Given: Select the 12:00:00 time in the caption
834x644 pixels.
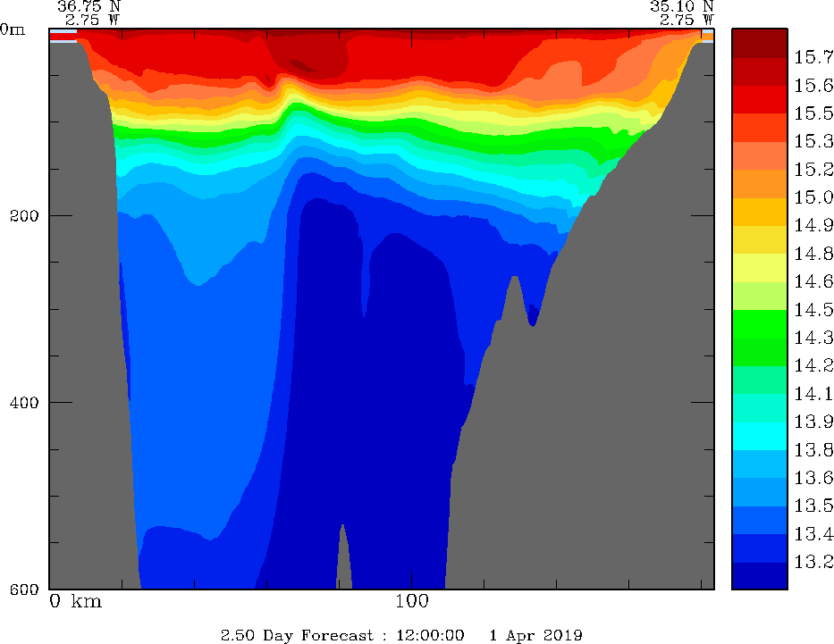Looking at the screenshot, I should [430, 635].
